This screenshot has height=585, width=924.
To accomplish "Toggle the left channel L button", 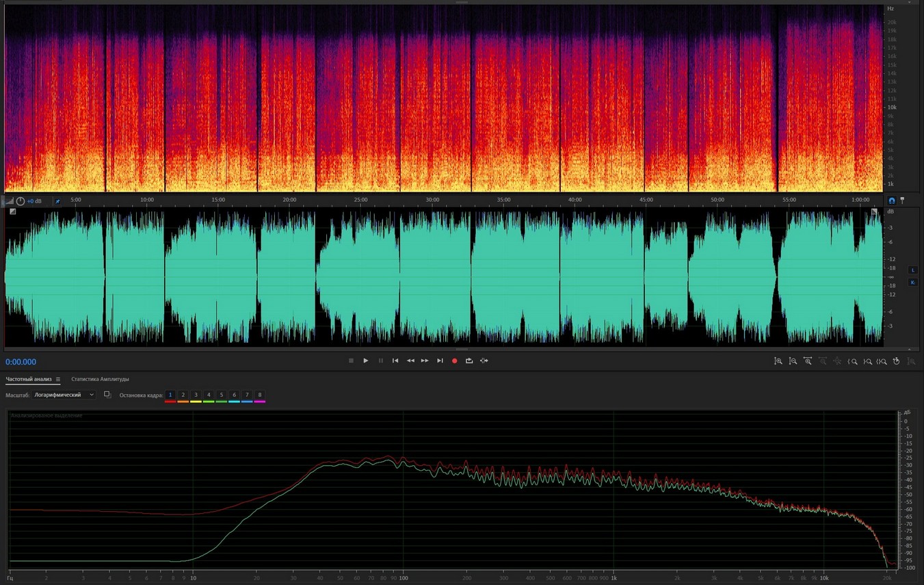I will [x=912, y=270].
